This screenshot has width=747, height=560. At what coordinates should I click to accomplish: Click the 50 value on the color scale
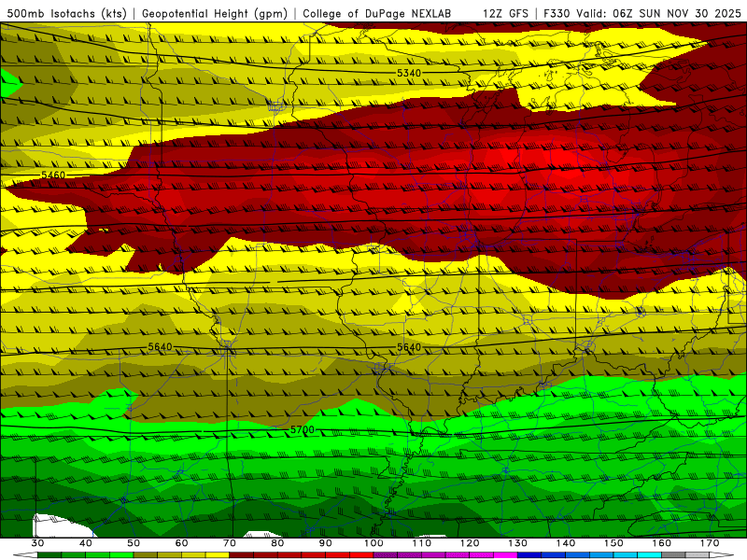coord(134,543)
